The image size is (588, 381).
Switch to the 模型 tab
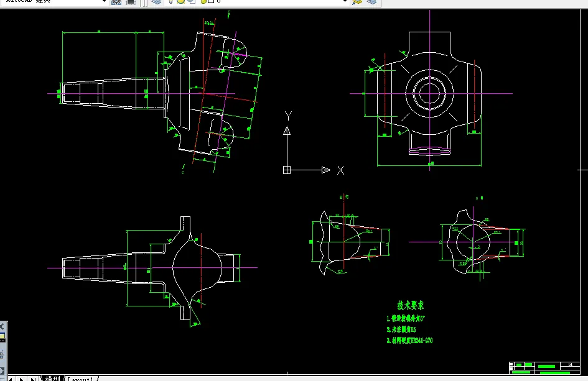tap(52, 379)
